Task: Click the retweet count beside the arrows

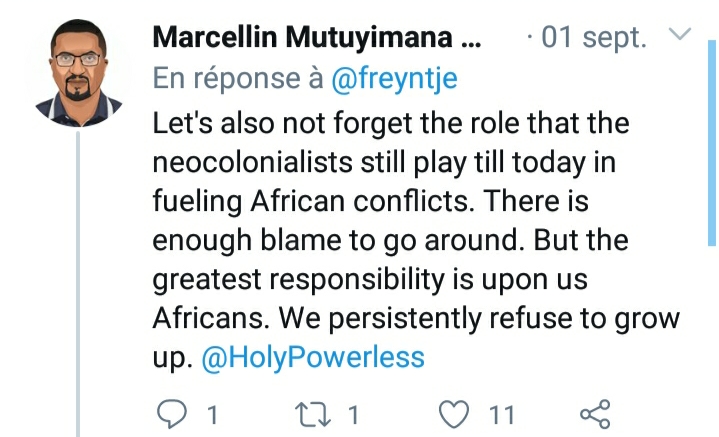Action: [x=353, y=413]
